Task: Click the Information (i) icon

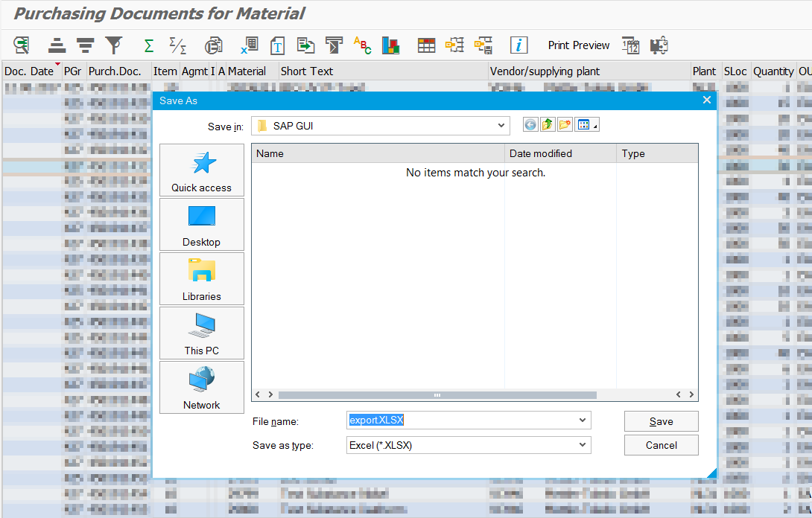Action: pos(518,45)
